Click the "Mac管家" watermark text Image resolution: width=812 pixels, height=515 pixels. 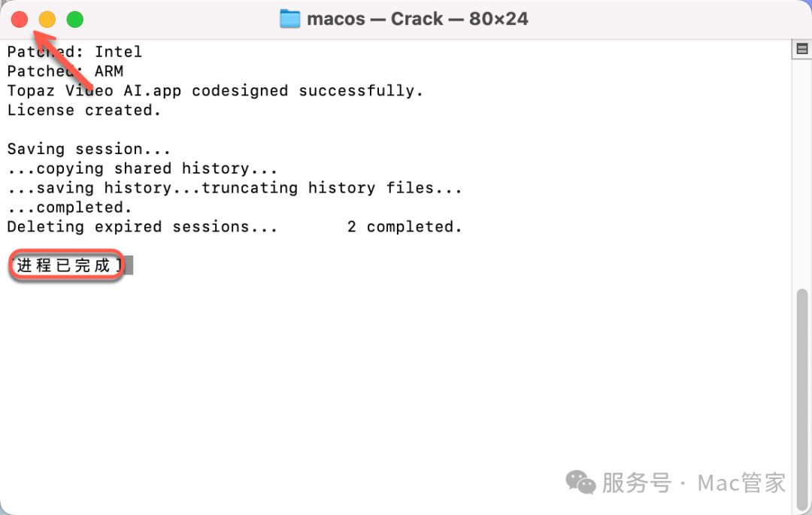coord(741,482)
